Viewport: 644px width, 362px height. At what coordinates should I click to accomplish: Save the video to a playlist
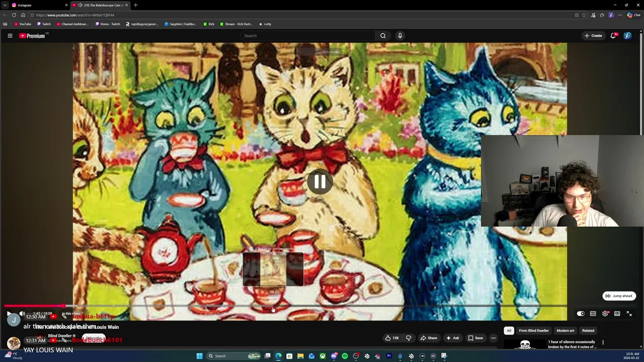point(475,338)
